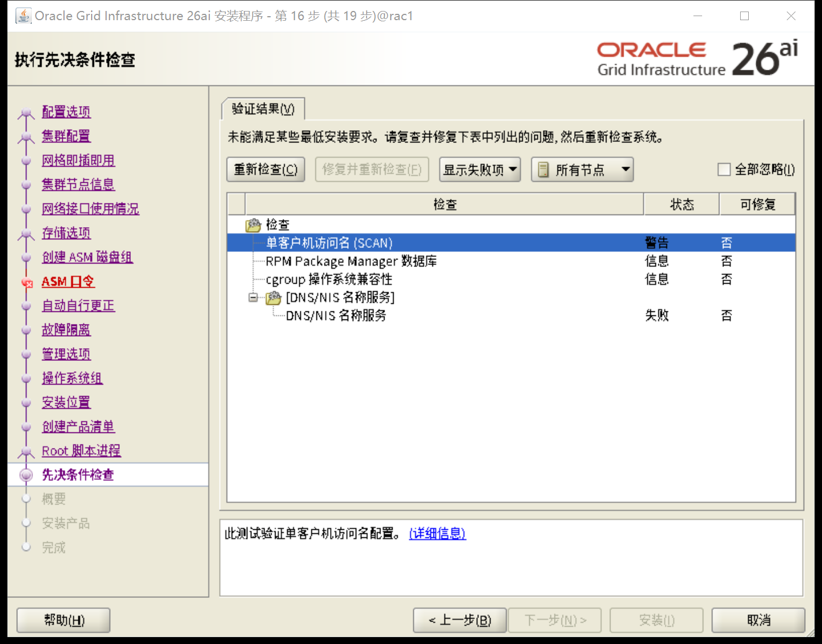822x644 pixels.
Task: Go to the Root 脚本进程 step
Action: pos(81,451)
